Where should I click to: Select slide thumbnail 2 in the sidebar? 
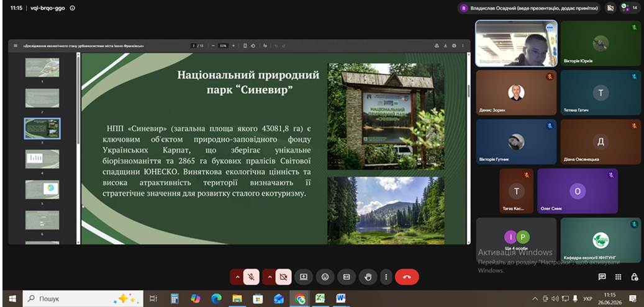pyautogui.click(x=42, y=98)
